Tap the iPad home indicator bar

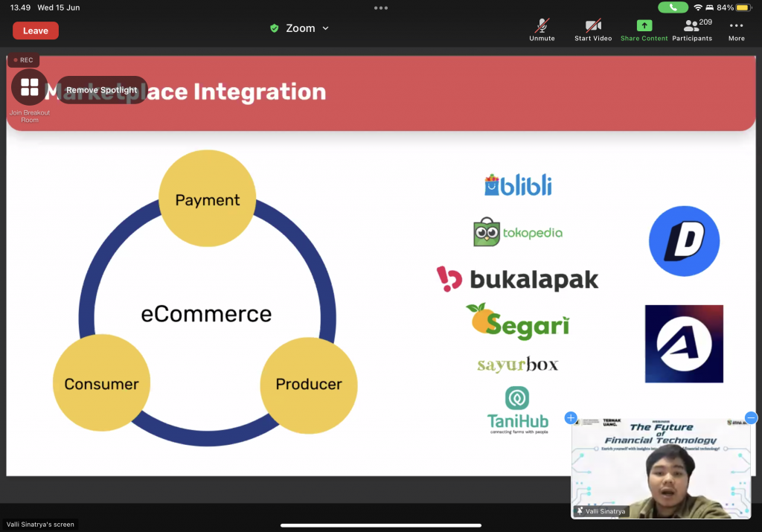click(381, 525)
